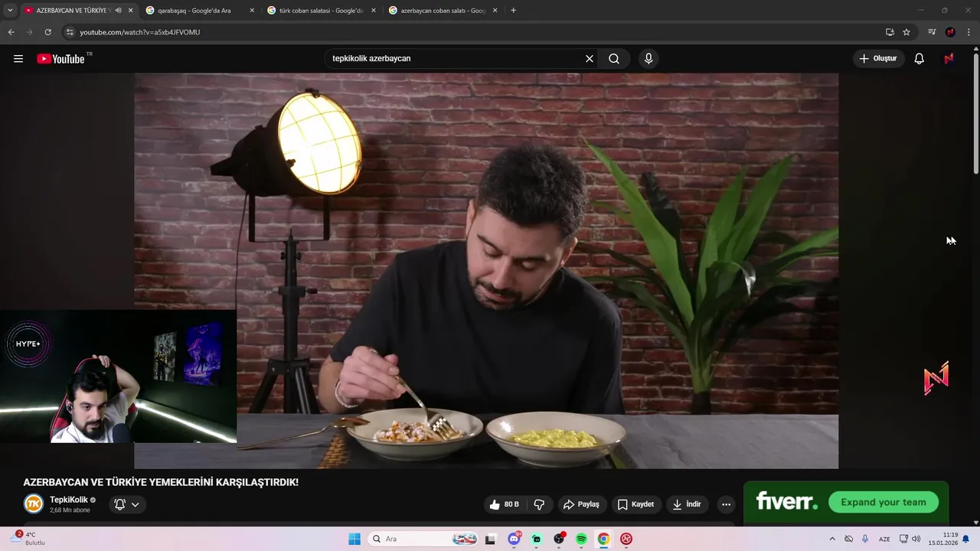Install app icon in address bar
This screenshot has height=551, width=980.
click(x=890, y=32)
